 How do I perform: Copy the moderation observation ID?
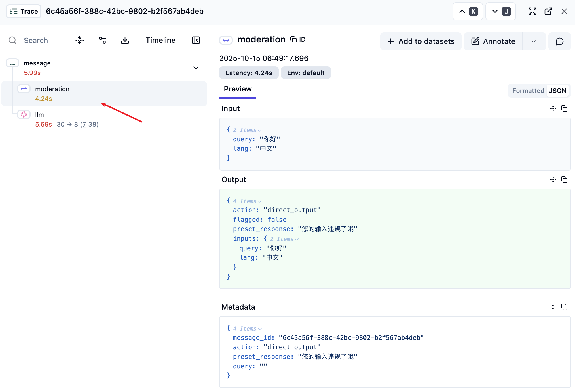click(298, 40)
